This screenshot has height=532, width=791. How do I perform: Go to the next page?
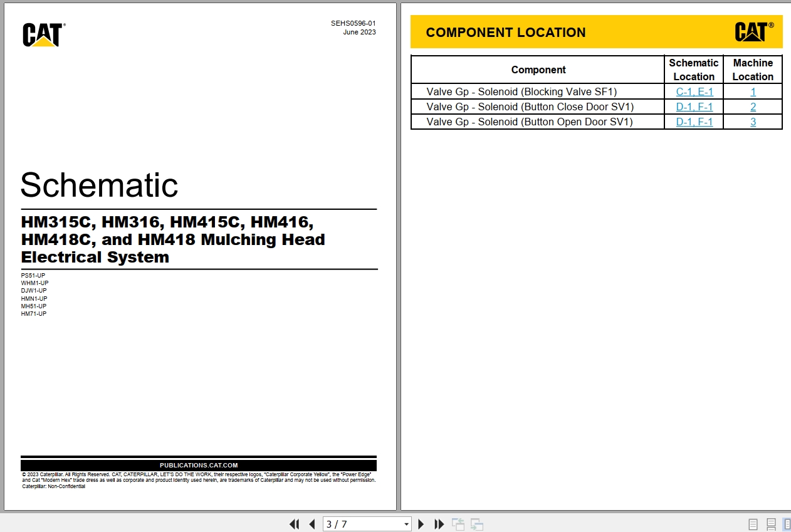pos(421,524)
